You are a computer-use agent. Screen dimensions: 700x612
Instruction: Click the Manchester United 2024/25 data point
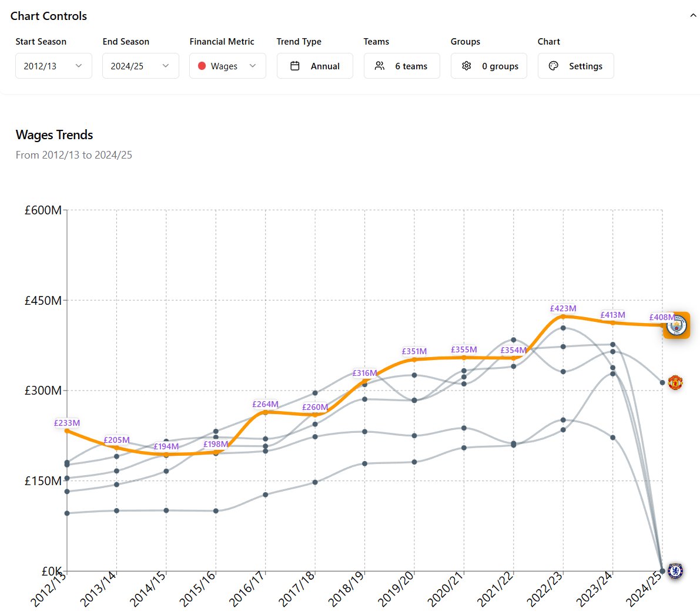pos(662,383)
